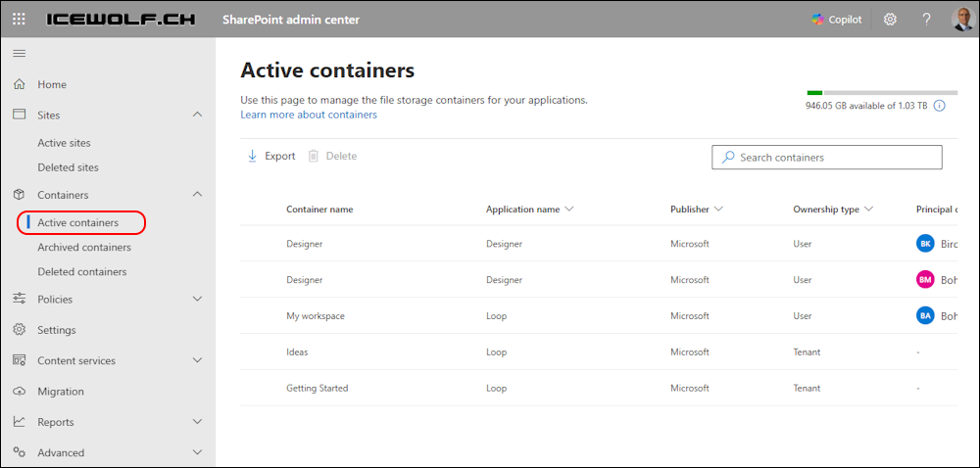Go to Active sites
The height and width of the screenshot is (468, 980).
click(64, 143)
